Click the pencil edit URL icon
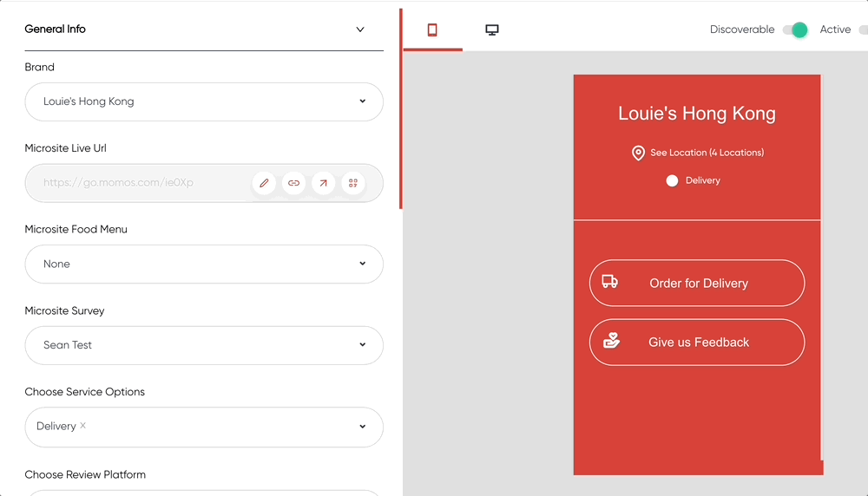Image resolution: width=868 pixels, height=496 pixels. (x=264, y=183)
